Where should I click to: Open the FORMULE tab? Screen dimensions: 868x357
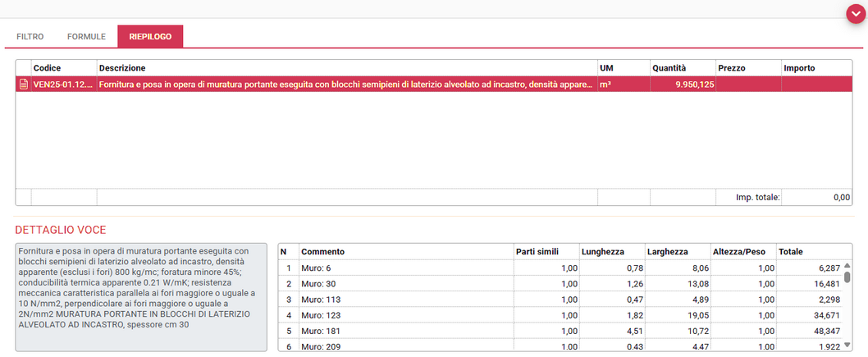coord(86,37)
